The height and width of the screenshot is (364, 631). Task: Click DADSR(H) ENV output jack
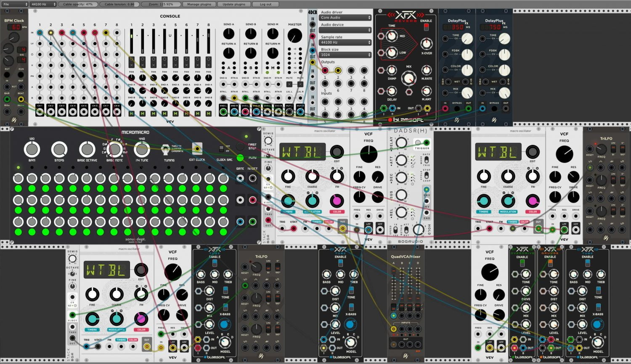pyautogui.click(x=427, y=190)
